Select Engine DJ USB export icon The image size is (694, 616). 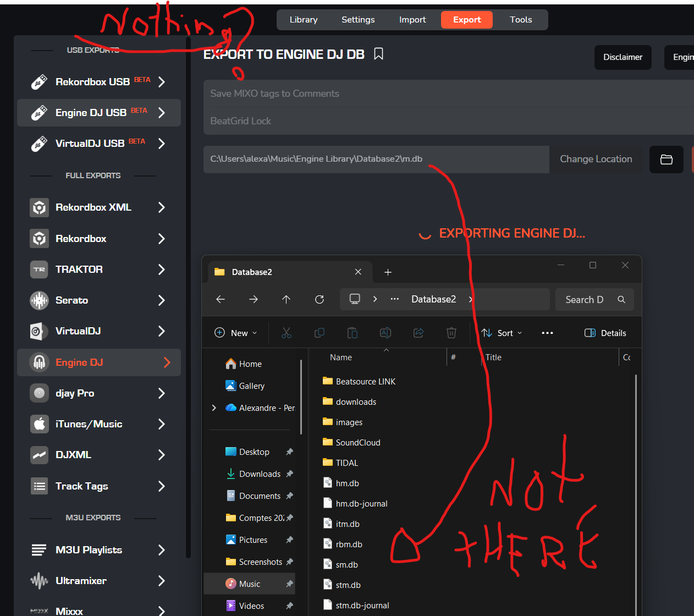(38, 113)
